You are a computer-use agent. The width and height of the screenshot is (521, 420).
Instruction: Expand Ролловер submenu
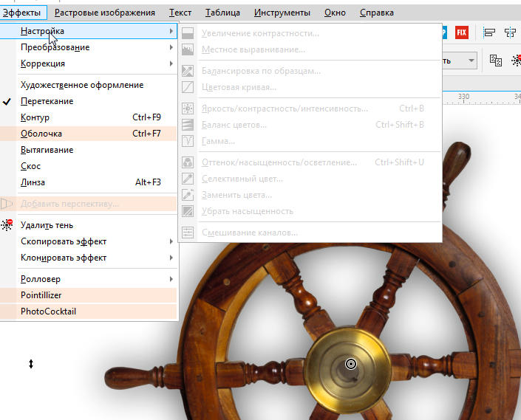88,279
